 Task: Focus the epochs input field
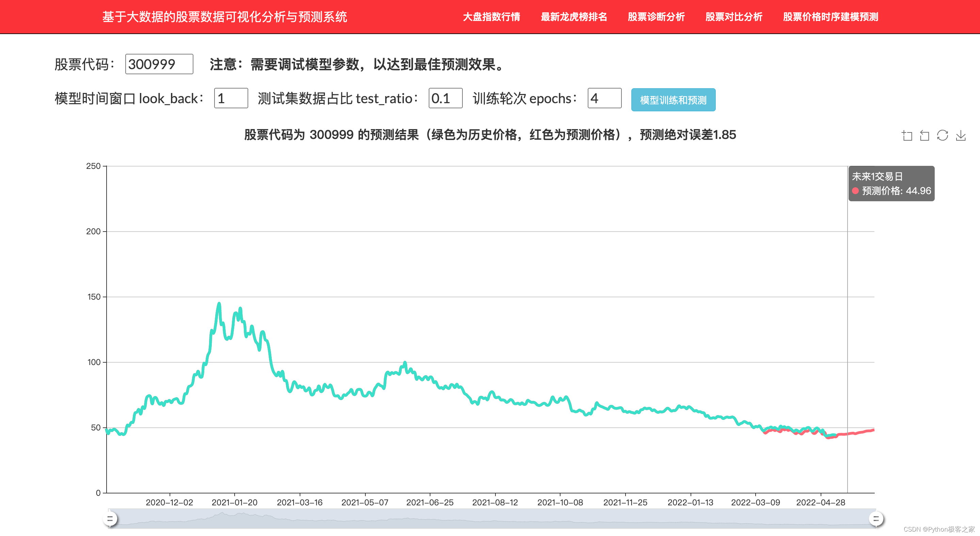point(604,98)
